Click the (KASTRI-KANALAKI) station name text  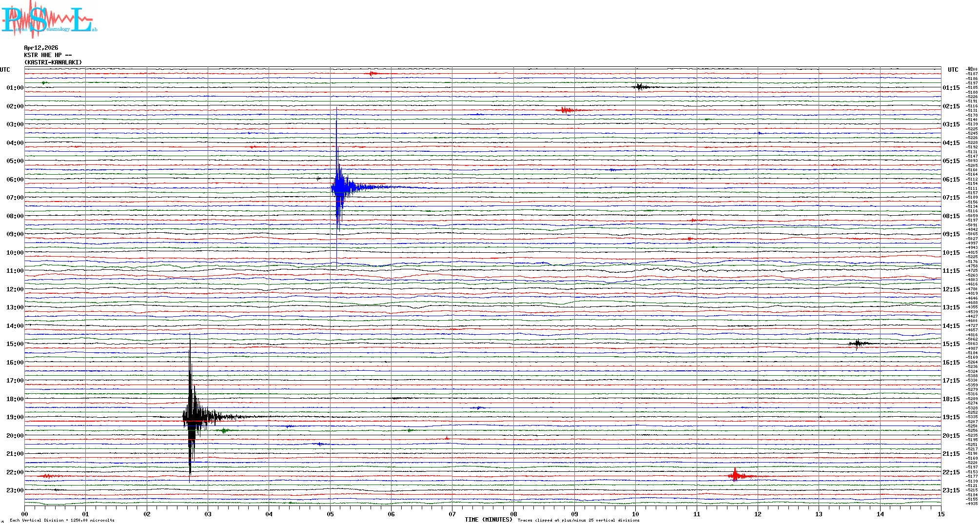(53, 62)
